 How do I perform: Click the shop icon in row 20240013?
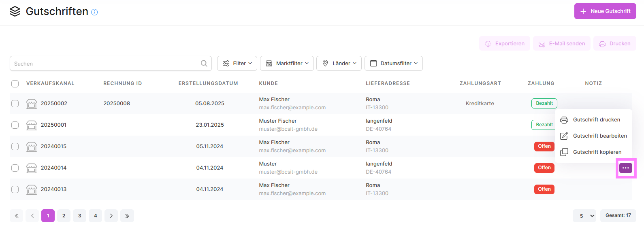(x=32, y=189)
